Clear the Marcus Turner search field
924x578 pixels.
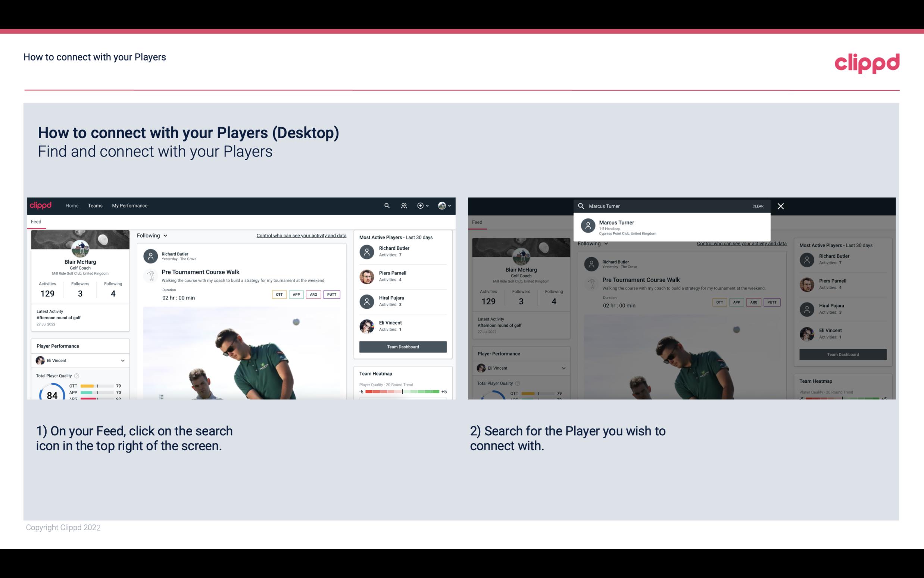pos(758,206)
